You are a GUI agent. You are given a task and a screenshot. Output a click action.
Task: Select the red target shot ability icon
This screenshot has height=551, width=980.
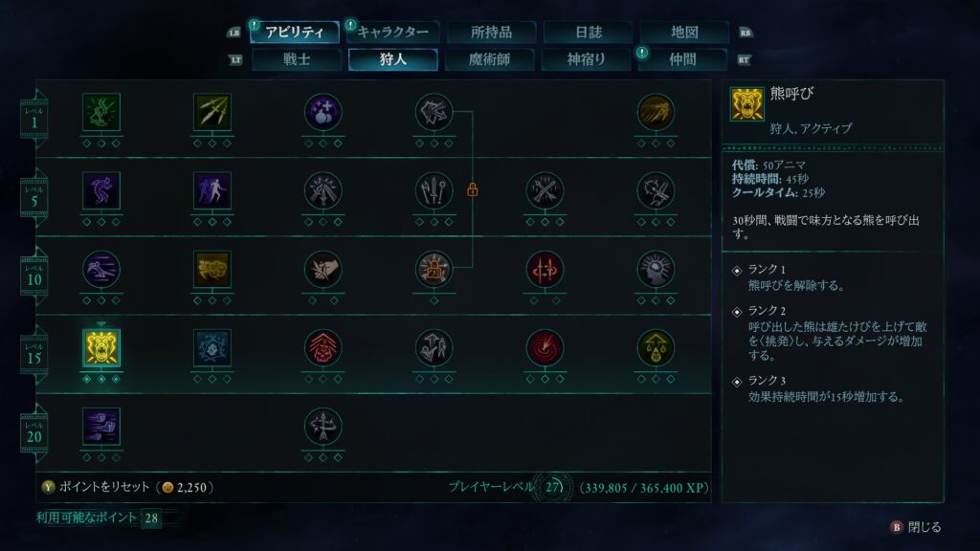pos(545,348)
